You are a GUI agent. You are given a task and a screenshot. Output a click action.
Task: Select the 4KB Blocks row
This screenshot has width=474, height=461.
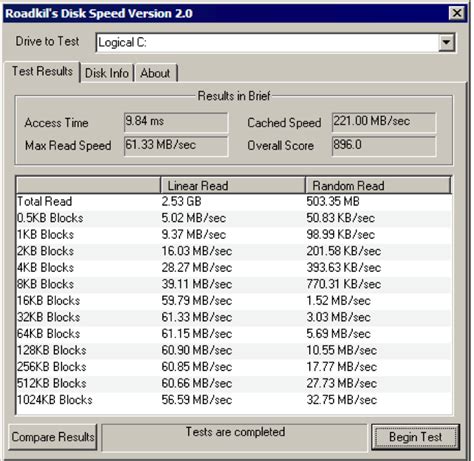click(234, 268)
